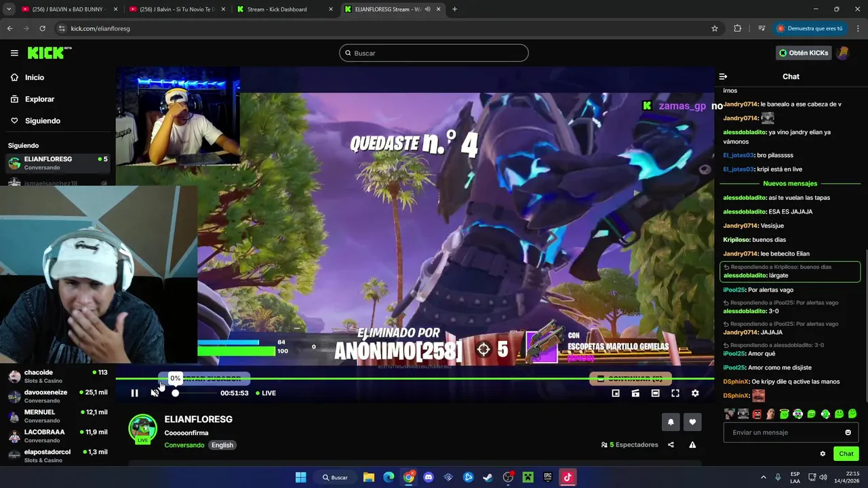The image size is (868, 488).
Task: Open davooxeneize channel in sidebar
Action: [57, 396]
